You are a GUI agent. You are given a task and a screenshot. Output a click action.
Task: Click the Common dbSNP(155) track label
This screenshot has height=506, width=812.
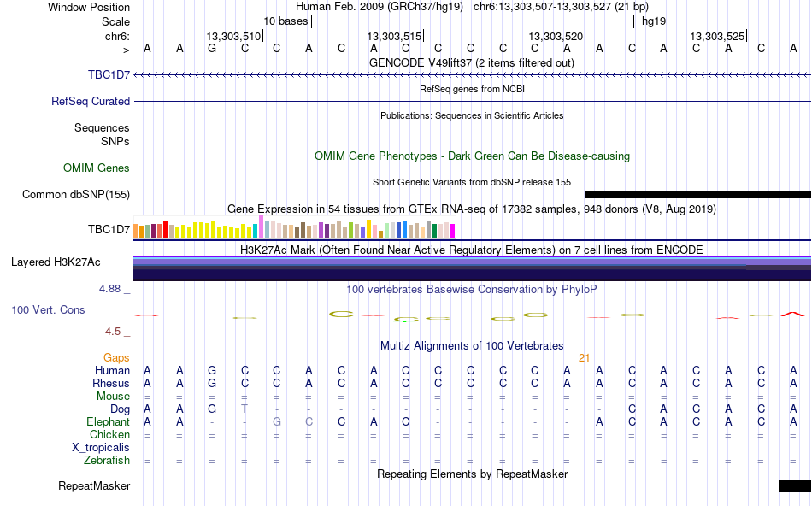pos(76,195)
